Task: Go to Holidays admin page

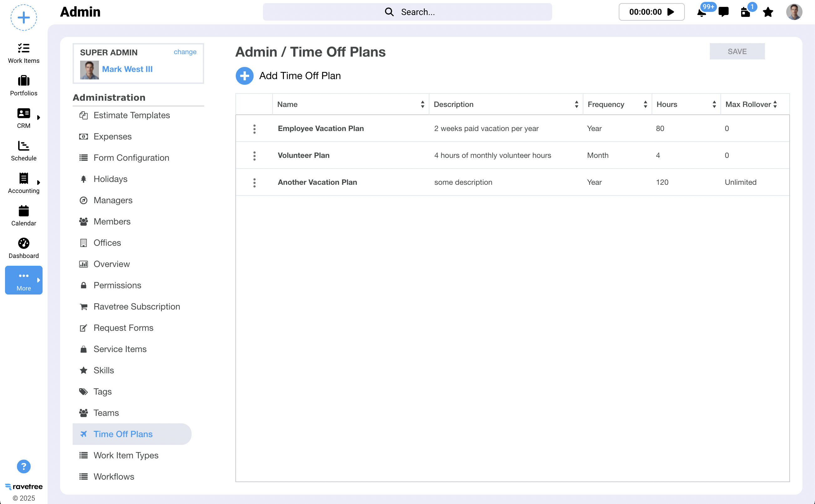Action: point(110,179)
